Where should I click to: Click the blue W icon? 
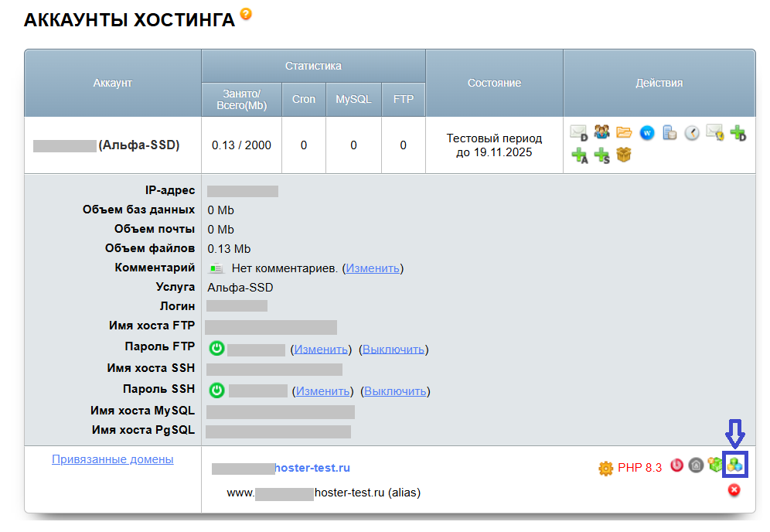pyautogui.click(x=647, y=132)
